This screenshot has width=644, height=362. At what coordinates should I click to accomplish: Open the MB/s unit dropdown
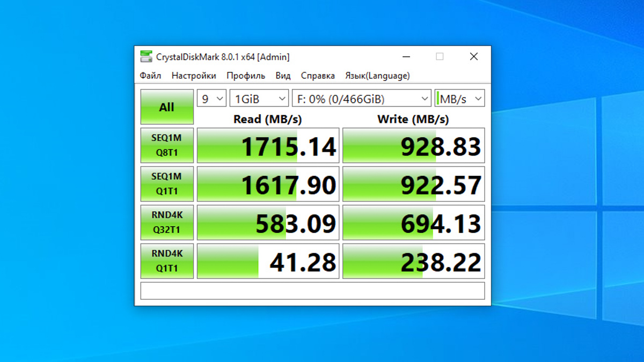point(459,99)
